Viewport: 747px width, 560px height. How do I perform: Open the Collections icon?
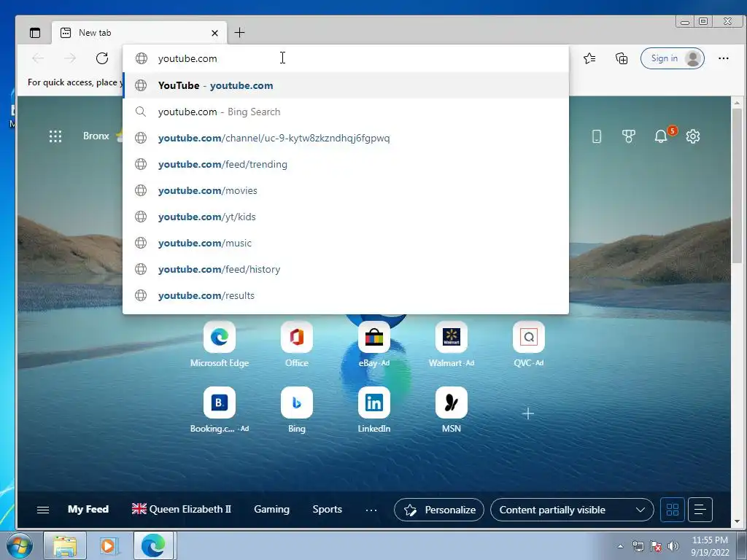622,58
